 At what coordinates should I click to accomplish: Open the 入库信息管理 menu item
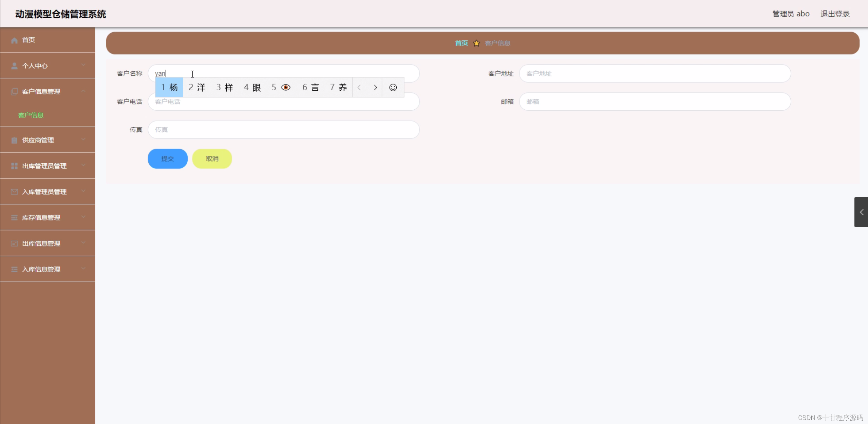(x=41, y=269)
